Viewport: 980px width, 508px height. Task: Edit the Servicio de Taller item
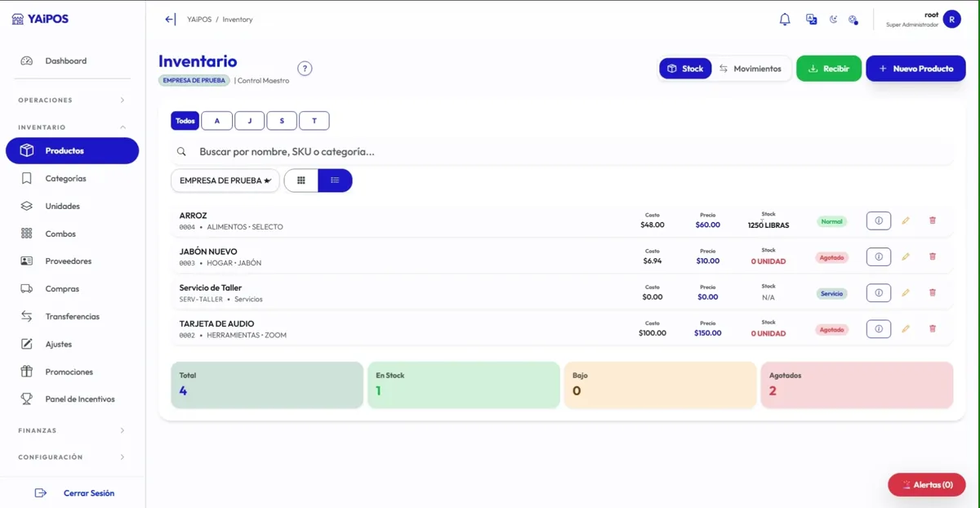tap(906, 292)
